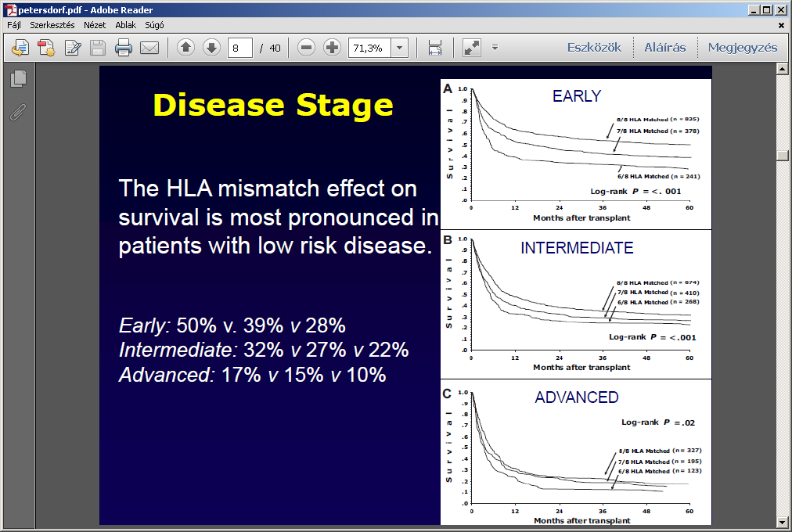This screenshot has height=532, width=792.
Task: Click the page number field showing 8
Action: point(240,48)
